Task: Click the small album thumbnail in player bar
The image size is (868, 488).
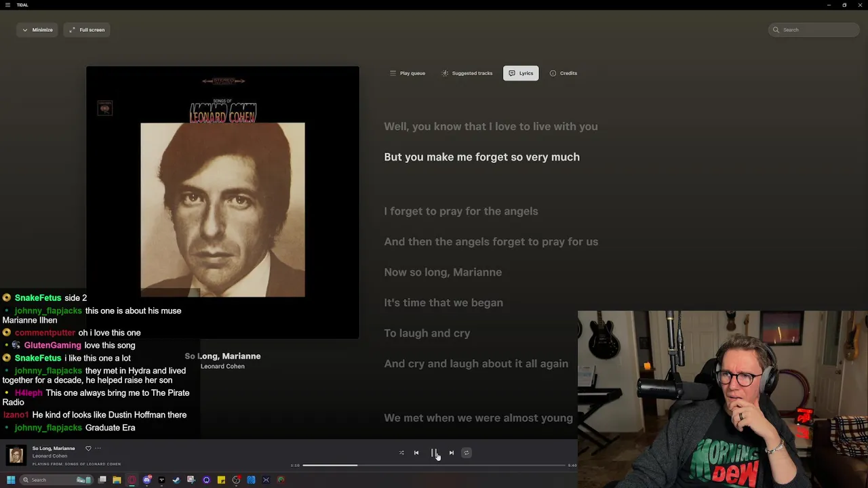Action: click(x=16, y=455)
